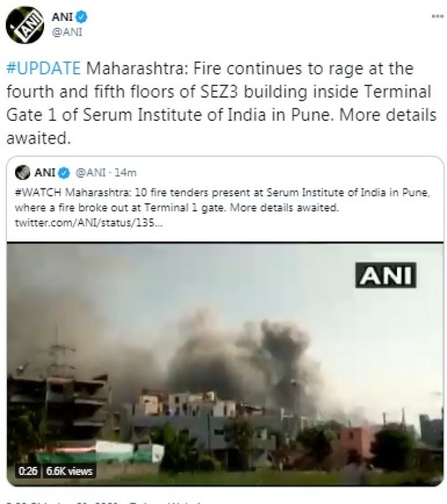
Task: Click the 0:26 video duration label
Action: (28, 471)
